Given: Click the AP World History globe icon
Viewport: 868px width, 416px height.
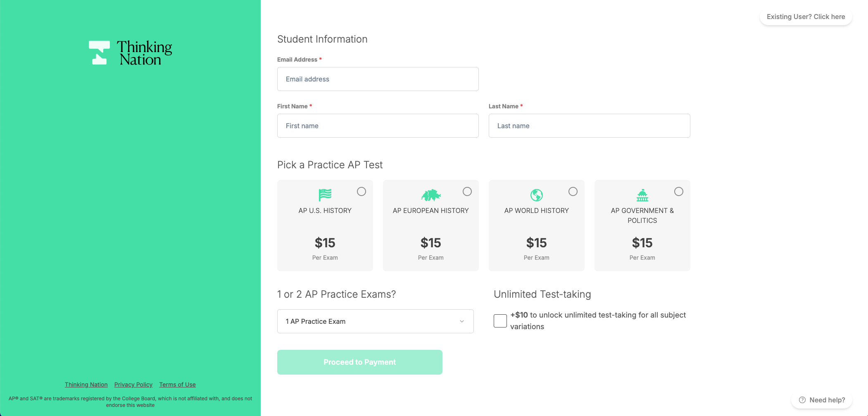Looking at the screenshot, I should (x=536, y=195).
